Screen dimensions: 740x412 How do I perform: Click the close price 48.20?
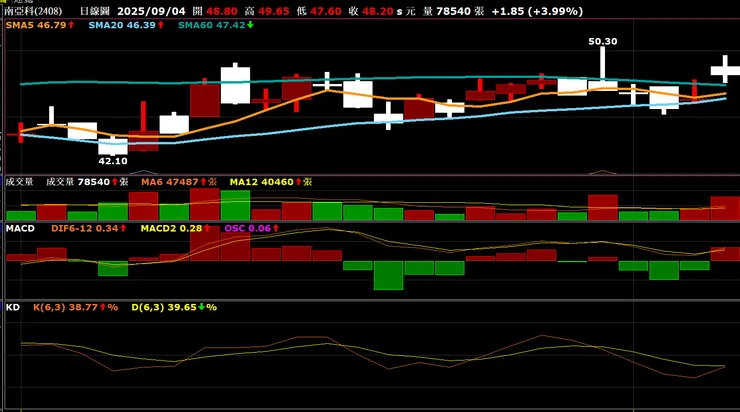[378, 11]
